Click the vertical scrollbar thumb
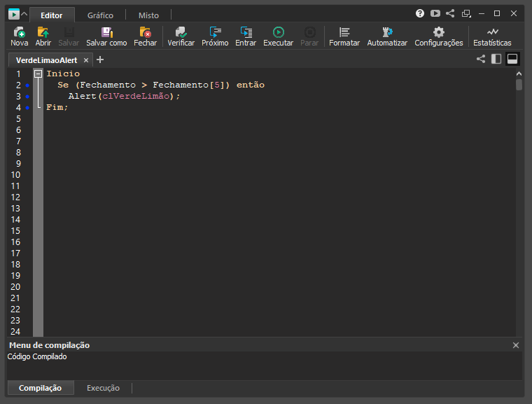This screenshot has width=532, height=404. [519, 85]
